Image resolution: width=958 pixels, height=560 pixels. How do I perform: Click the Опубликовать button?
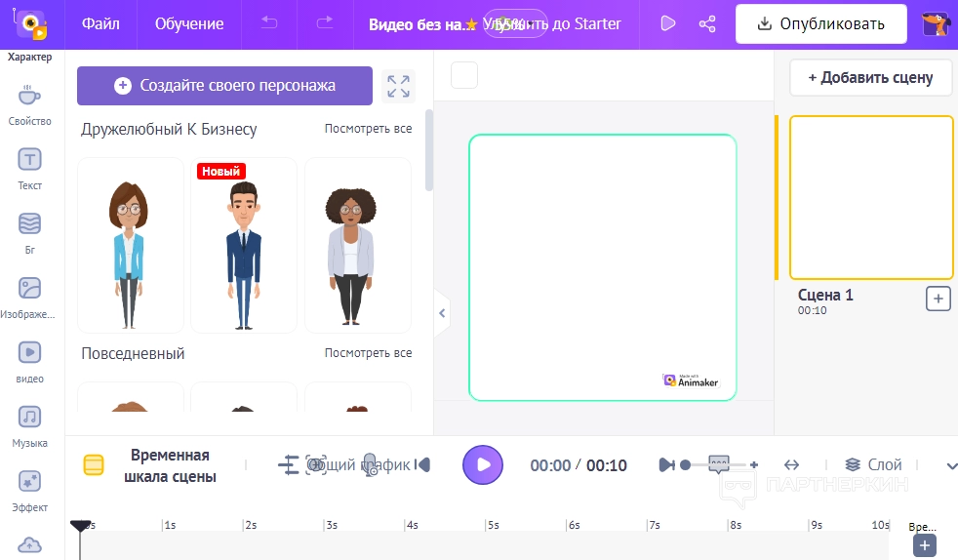pyautogui.click(x=821, y=23)
